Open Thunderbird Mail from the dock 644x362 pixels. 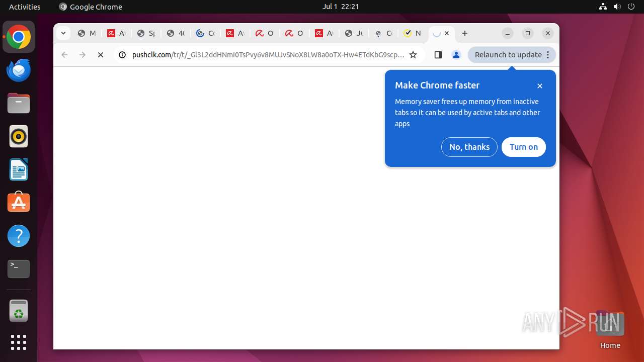tap(19, 70)
